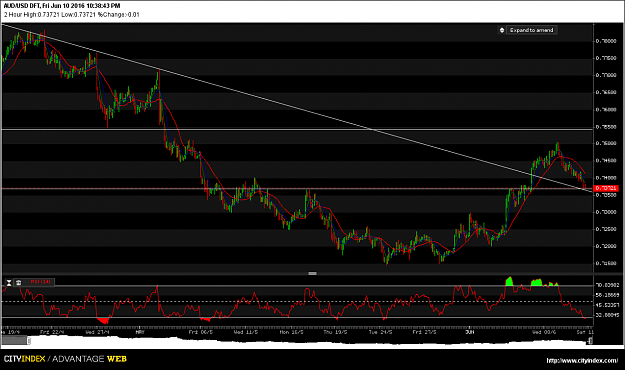
Task: Click the 2 Hour High/Low summary line
Action: (x=71, y=15)
